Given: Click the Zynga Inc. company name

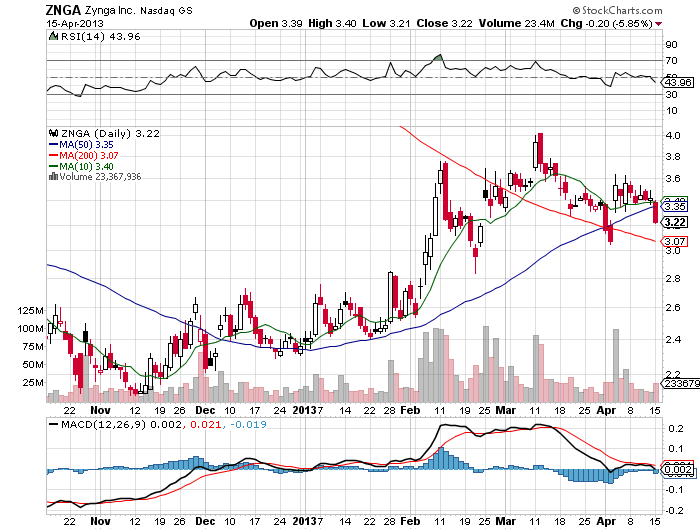Looking at the screenshot, I should (110, 10).
